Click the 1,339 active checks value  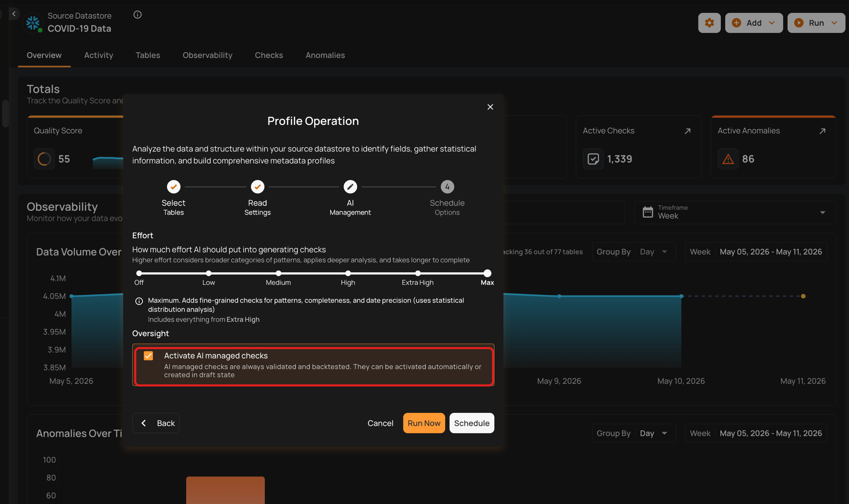[619, 159]
